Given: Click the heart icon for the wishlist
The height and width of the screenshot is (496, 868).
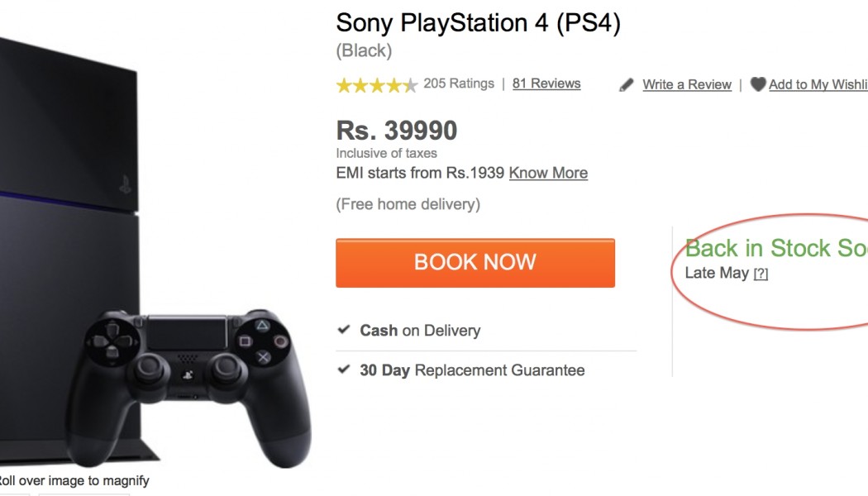Looking at the screenshot, I should coord(757,84).
